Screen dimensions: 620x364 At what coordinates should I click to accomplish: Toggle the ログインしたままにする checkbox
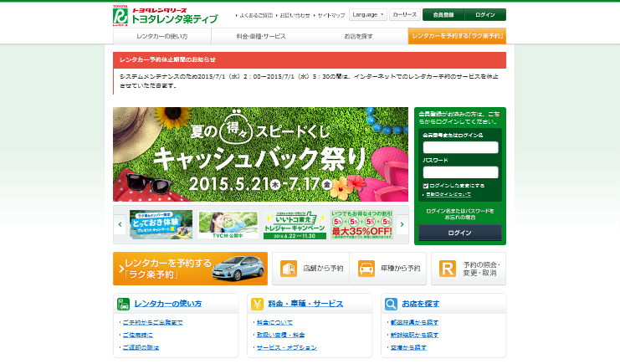[x=425, y=186]
